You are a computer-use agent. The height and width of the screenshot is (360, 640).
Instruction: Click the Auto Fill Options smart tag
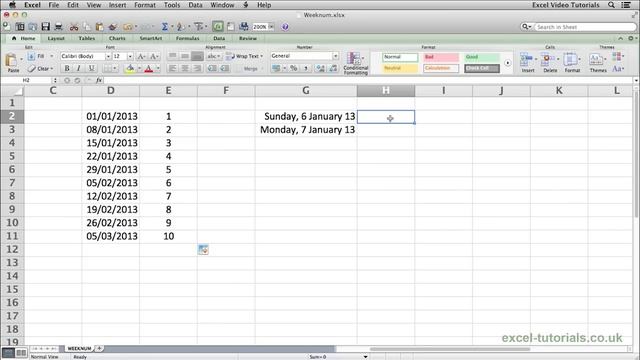203,249
